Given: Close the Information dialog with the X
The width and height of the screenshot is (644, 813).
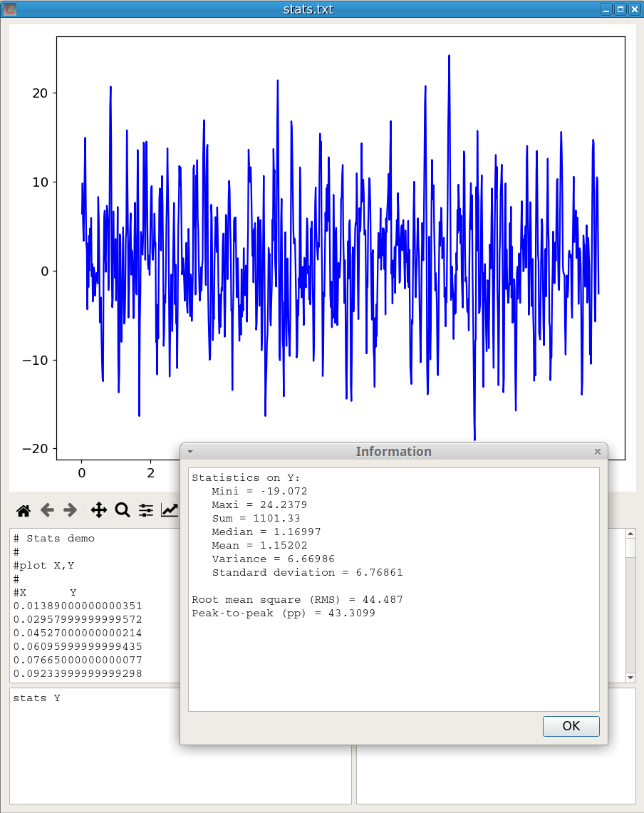Looking at the screenshot, I should pyautogui.click(x=597, y=452).
